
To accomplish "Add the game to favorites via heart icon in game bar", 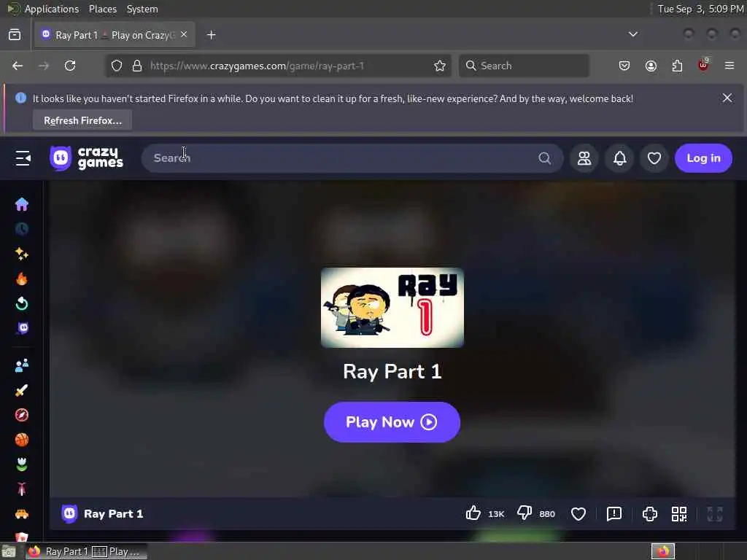I will (578, 514).
